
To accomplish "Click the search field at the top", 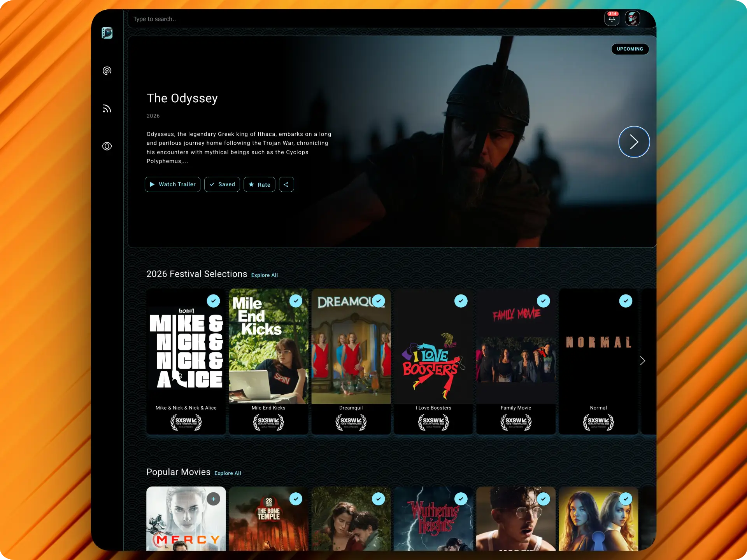I will coord(272,19).
